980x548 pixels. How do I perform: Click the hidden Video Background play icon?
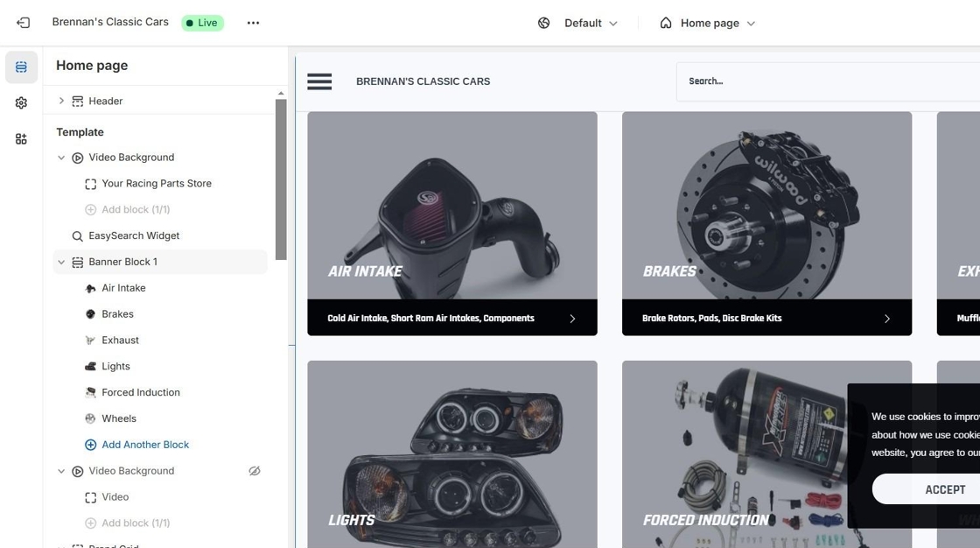pos(78,471)
